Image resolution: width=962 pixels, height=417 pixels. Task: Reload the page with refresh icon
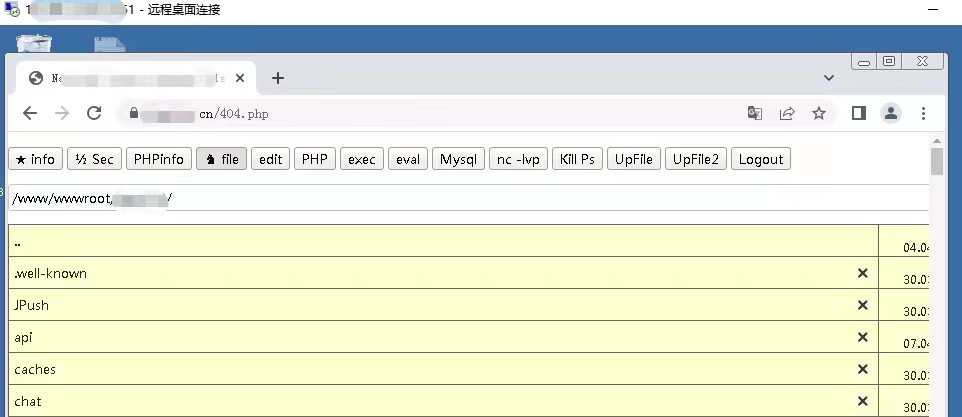(x=94, y=113)
